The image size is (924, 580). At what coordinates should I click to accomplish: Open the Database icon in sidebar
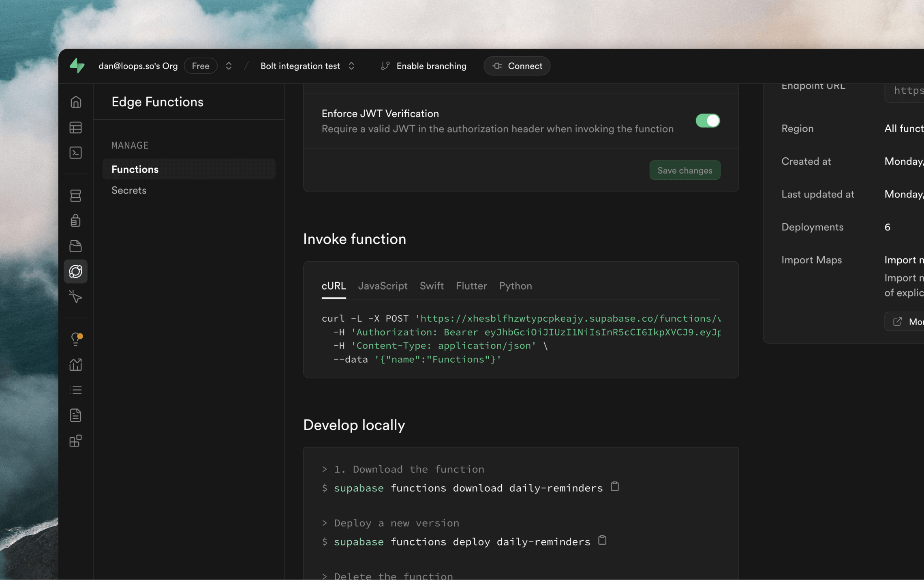(x=76, y=195)
